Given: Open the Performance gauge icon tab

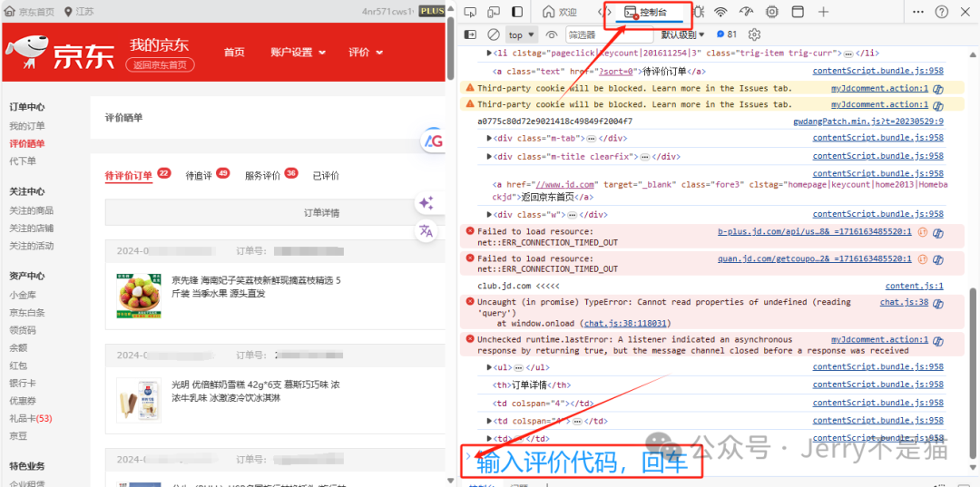Looking at the screenshot, I should coord(746,12).
